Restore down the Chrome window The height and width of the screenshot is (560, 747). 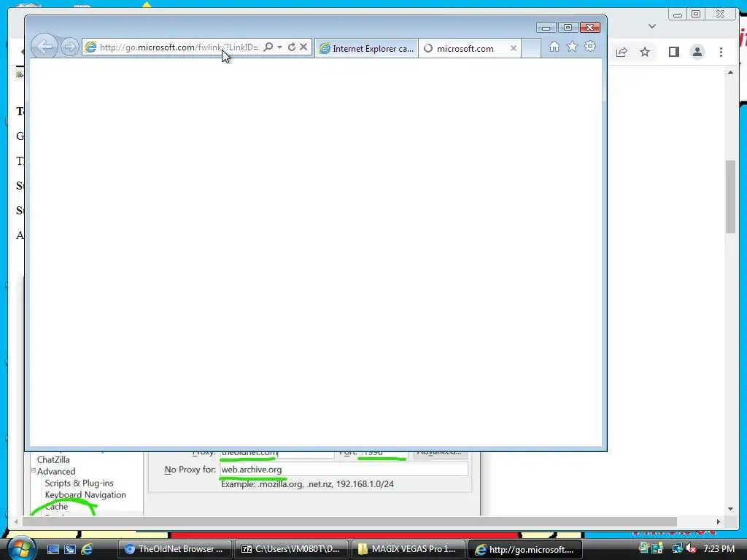click(x=696, y=15)
